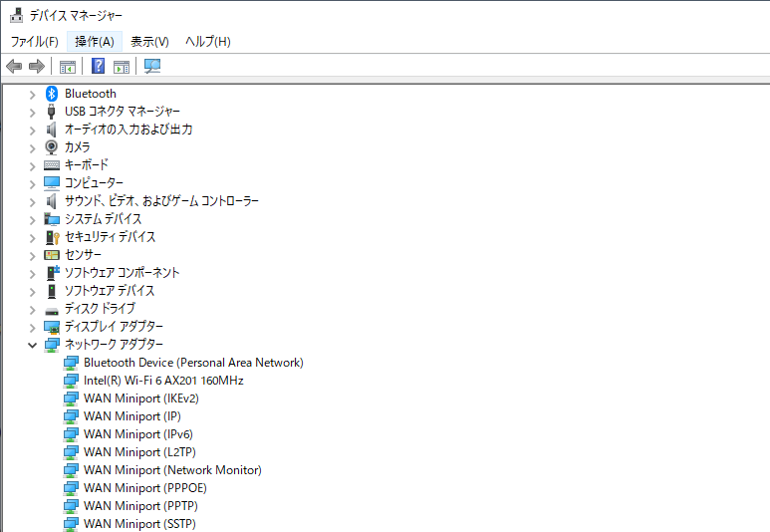Screen dimensions: 770x532
Task: Scan for hardware changes using the monitor icon
Action: point(152,66)
